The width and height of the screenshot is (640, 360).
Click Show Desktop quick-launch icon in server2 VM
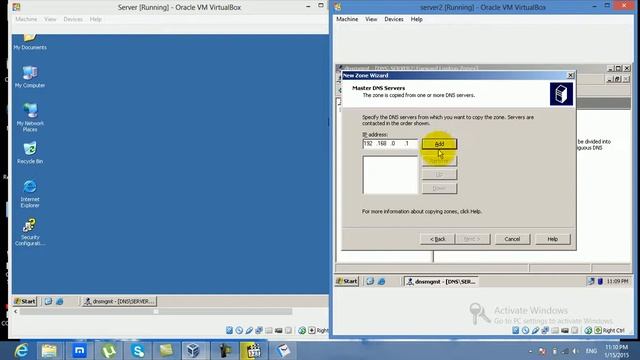[370, 281]
